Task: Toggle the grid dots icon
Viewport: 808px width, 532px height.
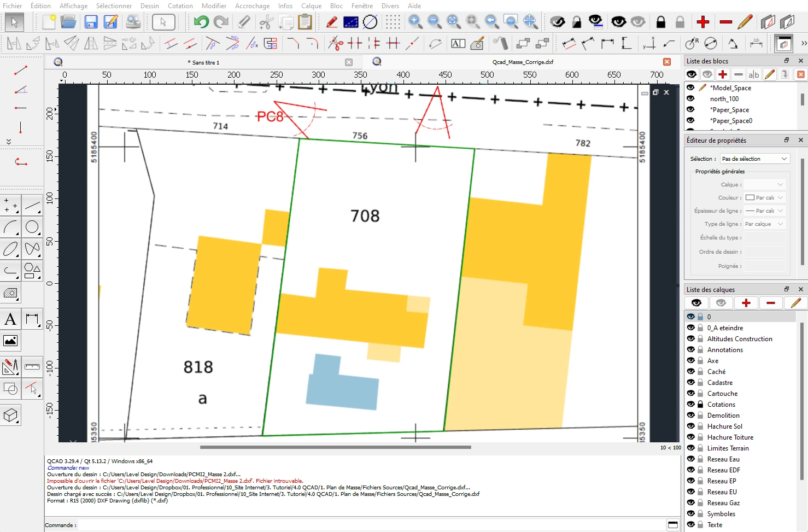Action: point(393,22)
